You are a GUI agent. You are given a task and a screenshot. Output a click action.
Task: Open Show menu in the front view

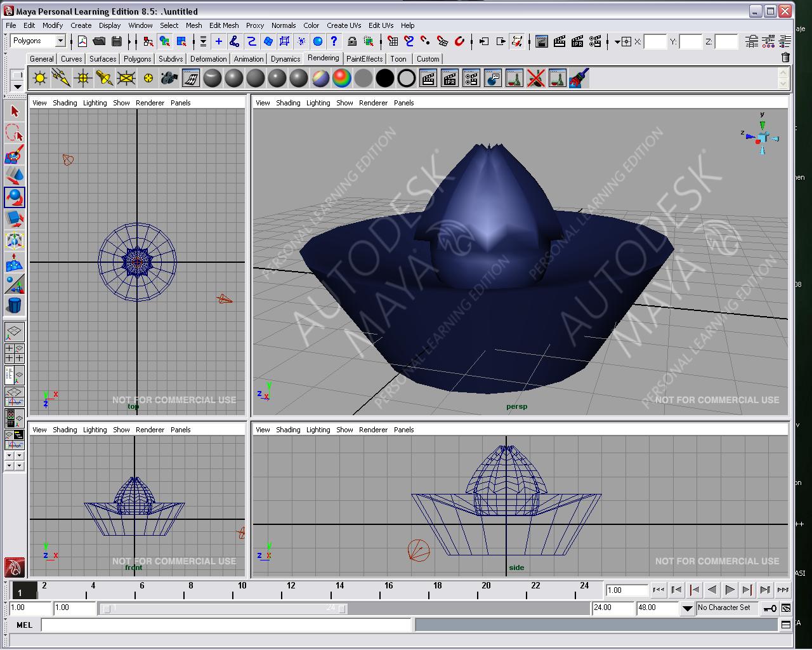pyautogui.click(x=121, y=430)
